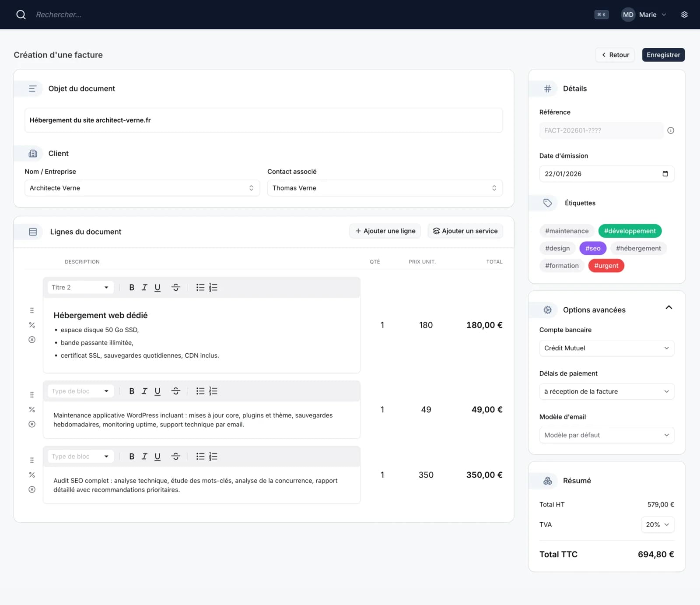Apply bold in the Hébergement web dédié editor
700x605 pixels.
pyautogui.click(x=132, y=288)
